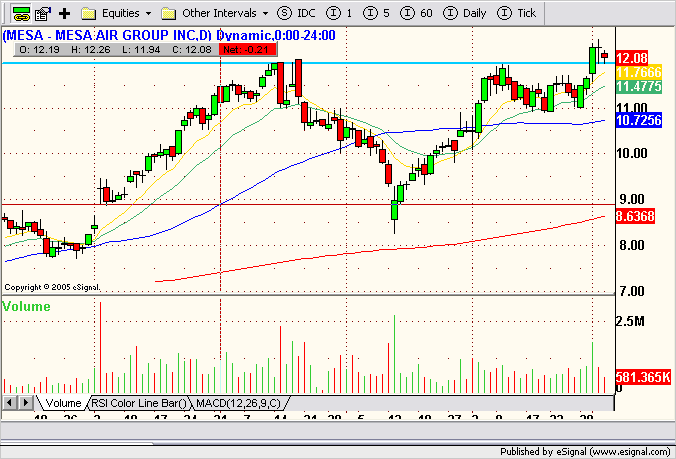Click the MESA AIR GROUP chart title
The height and width of the screenshot is (459, 676).
coord(169,35)
